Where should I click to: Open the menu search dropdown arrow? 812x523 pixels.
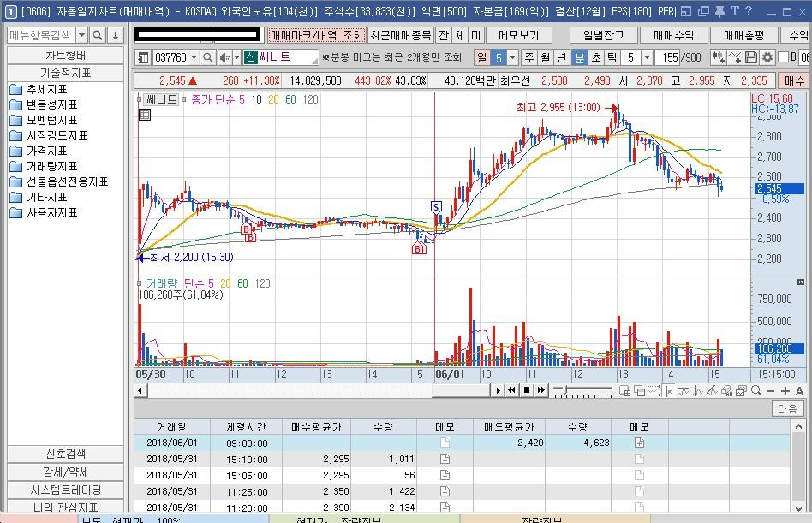pos(82,35)
